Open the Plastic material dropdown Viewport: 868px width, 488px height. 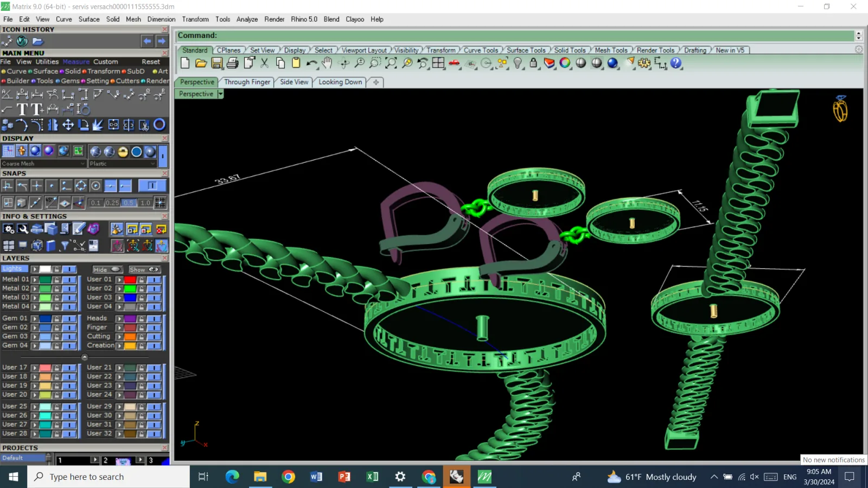tap(123, 163)
